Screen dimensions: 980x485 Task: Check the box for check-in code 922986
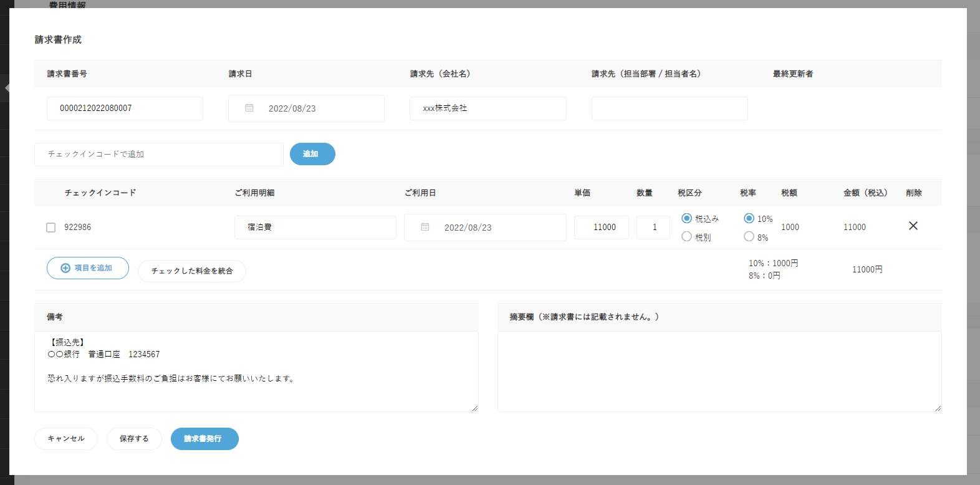point(51,228)
